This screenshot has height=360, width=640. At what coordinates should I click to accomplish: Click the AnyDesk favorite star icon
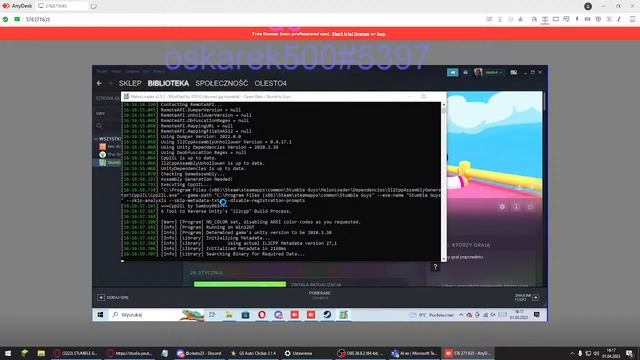coord(520,19)
